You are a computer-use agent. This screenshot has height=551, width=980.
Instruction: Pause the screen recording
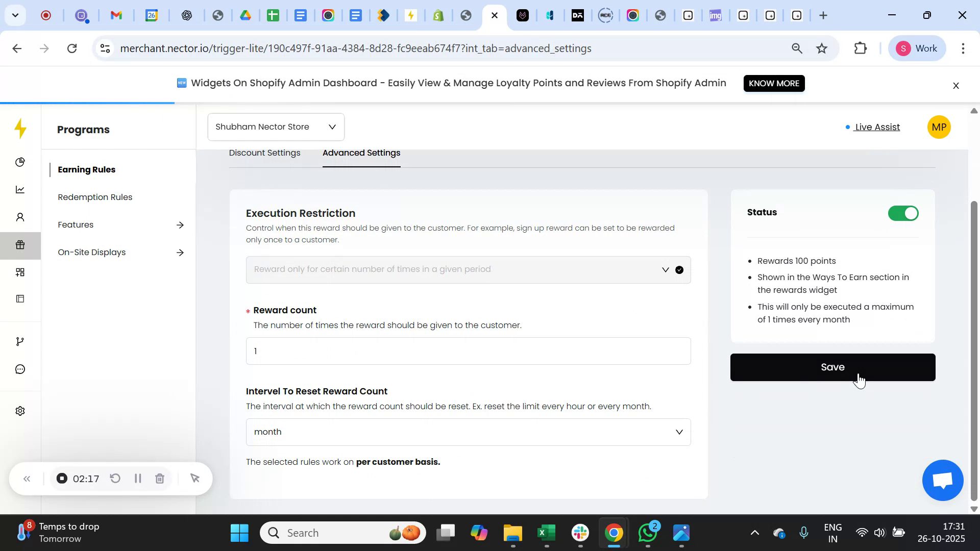pos(137,479)
